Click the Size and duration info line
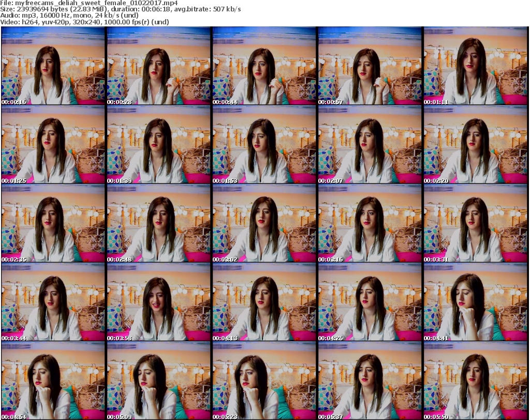The height and width of the screenshot is (420, 530). point(120,9)
